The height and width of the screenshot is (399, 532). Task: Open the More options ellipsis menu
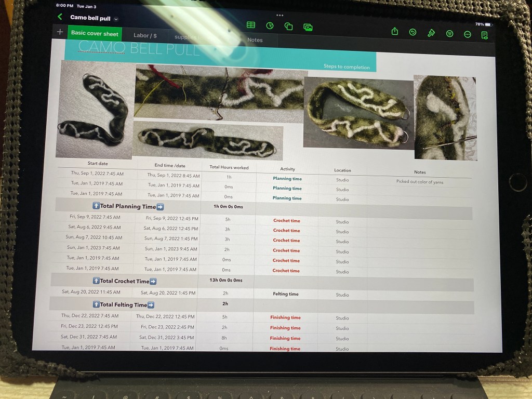click(x=468, y=34)
